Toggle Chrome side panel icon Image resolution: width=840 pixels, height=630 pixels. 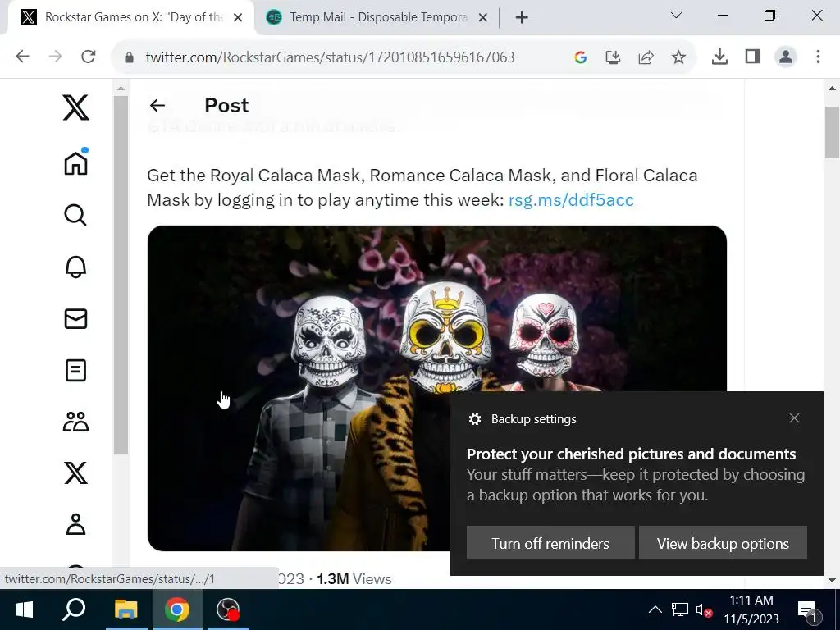click(x=753, y=57)
